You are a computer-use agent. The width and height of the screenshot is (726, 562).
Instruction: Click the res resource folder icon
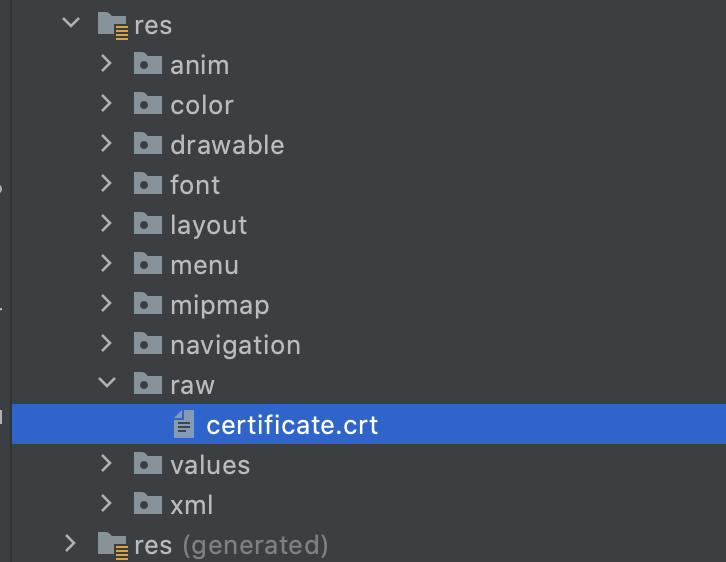(x=113, y=26)
